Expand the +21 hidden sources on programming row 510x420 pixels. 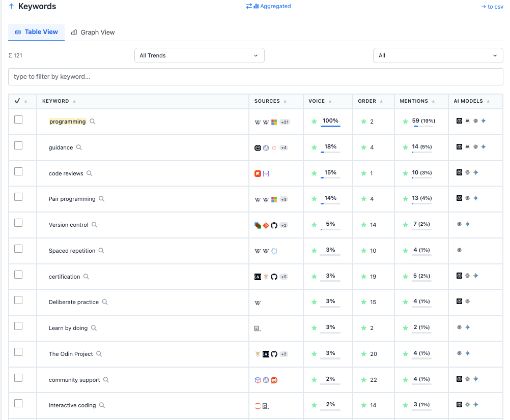[x=284, y=121]
